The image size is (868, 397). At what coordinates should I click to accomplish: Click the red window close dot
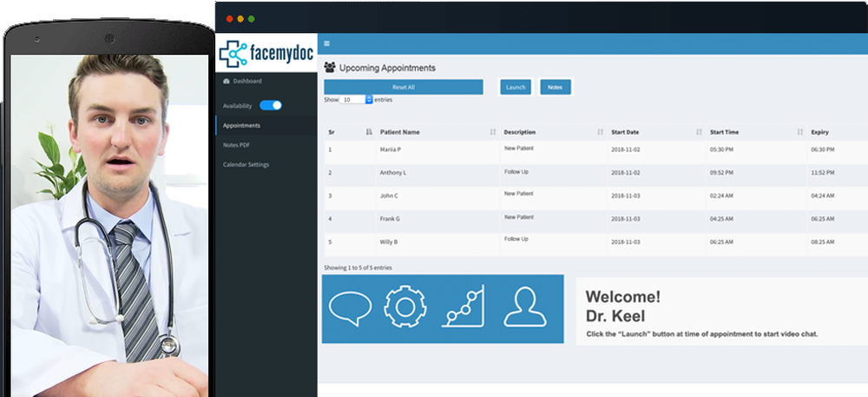pyautogui.click(x=229, y=19)
